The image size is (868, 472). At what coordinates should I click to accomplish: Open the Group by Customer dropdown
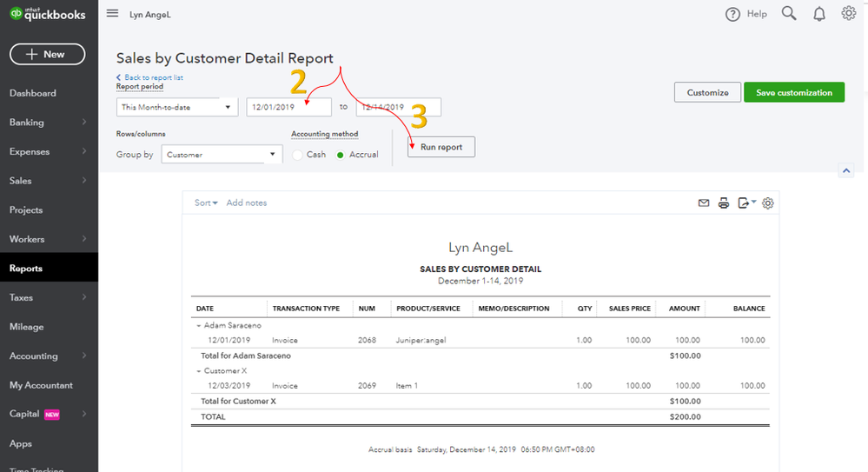(x=222, y=154)
